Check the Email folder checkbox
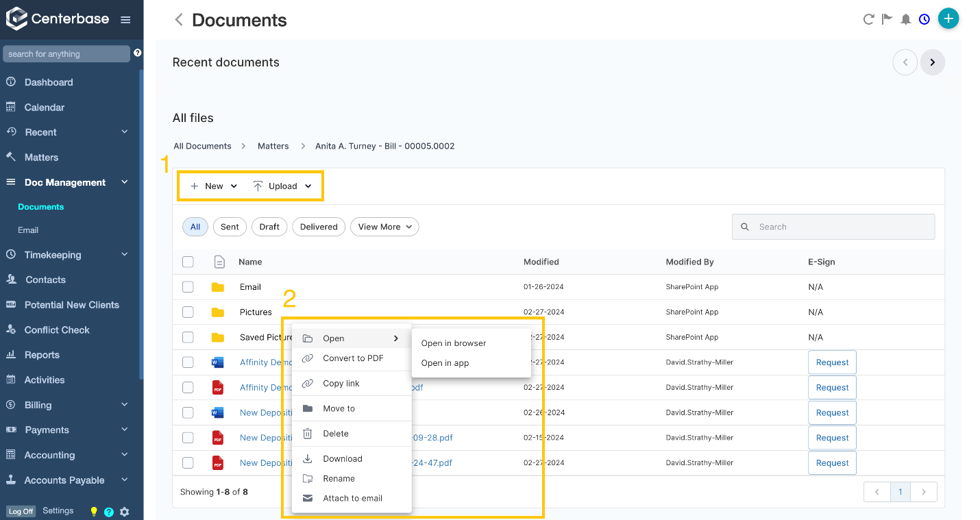Image resolution: width=980 pixels, height=520 pixels. (x=188, y=287)
